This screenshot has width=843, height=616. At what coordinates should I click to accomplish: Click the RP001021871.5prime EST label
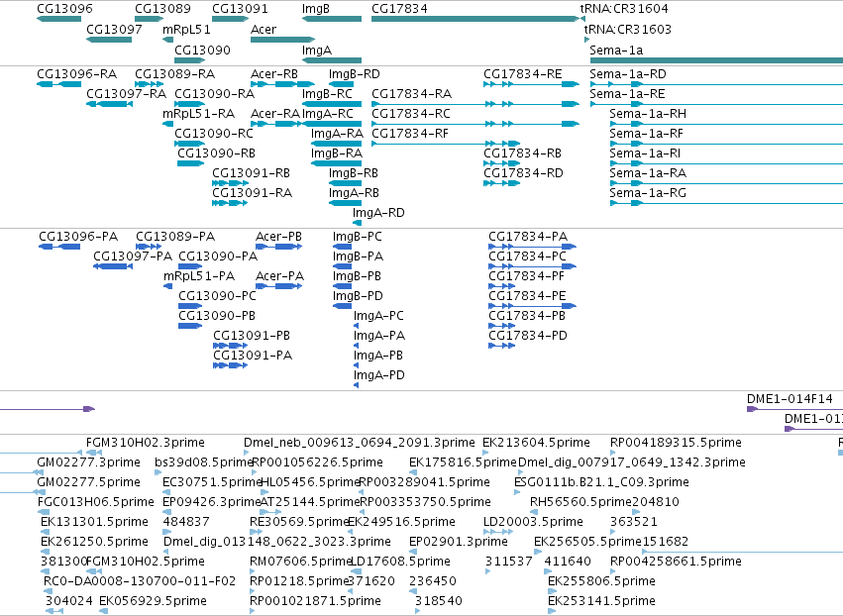point(316,600)
